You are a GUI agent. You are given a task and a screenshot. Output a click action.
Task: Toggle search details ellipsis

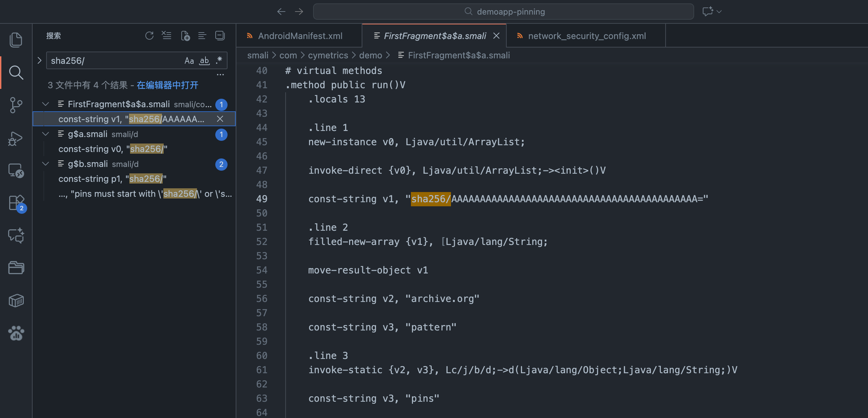[x=220, y=75]
